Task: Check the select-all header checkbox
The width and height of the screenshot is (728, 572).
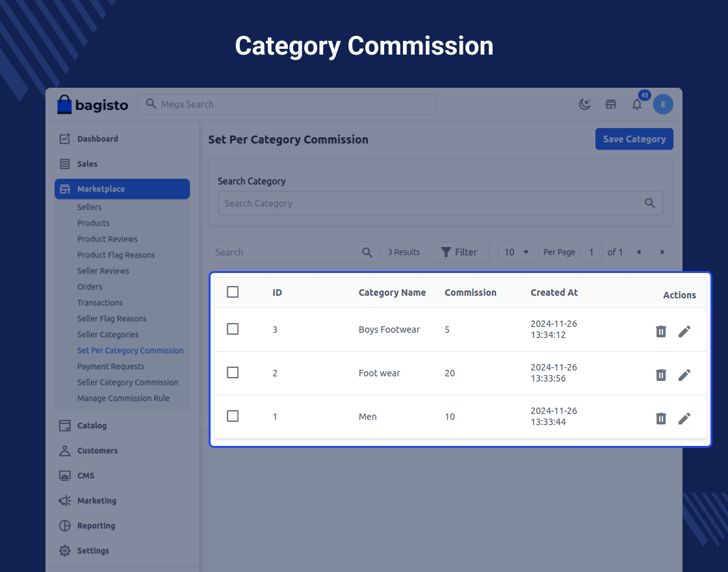Action: point(233,292)
